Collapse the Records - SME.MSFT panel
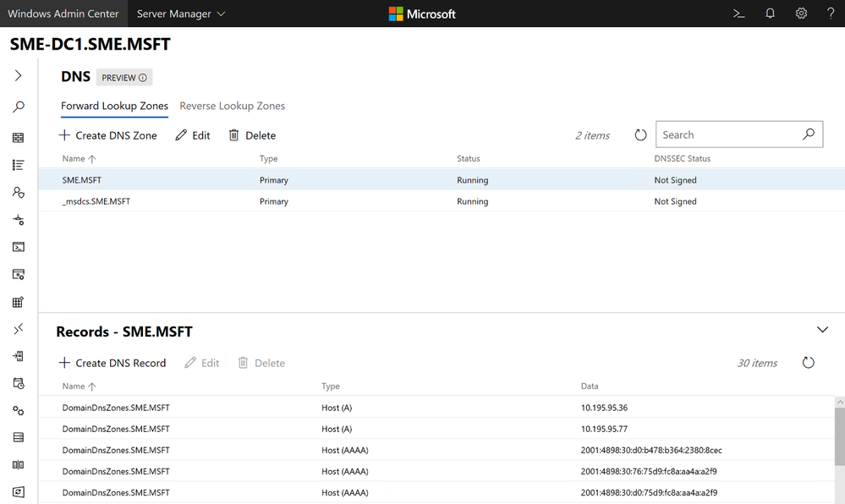 point(822,329)
